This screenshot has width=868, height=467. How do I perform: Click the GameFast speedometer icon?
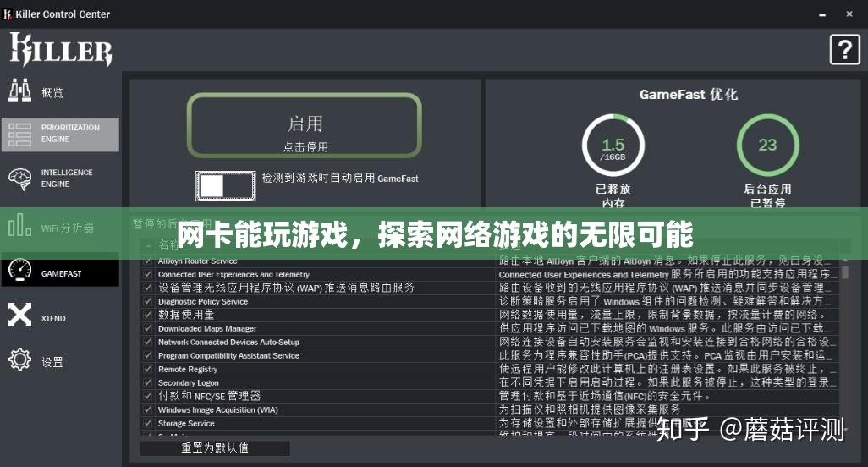pyautogui.click(x=20, y=271)
